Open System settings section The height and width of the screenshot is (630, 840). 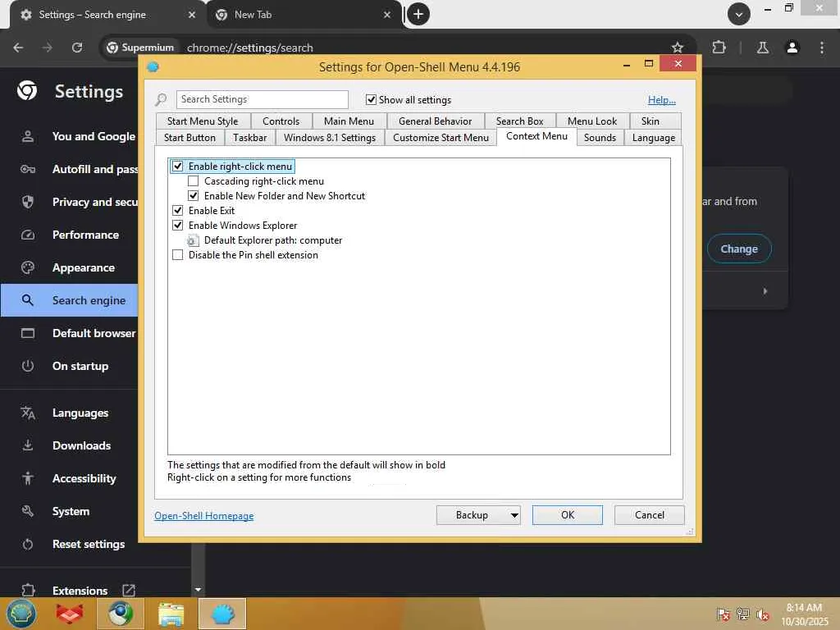pyautogui.click(x=70, y=511)
